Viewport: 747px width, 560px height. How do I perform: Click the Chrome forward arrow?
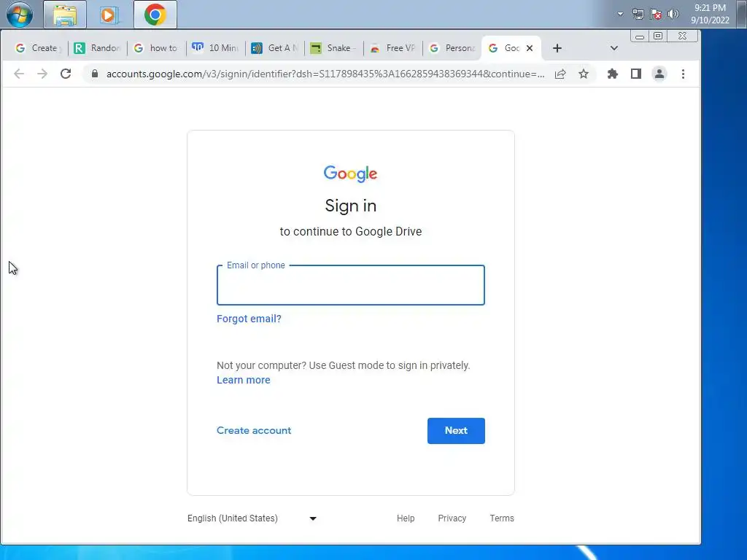42,74
